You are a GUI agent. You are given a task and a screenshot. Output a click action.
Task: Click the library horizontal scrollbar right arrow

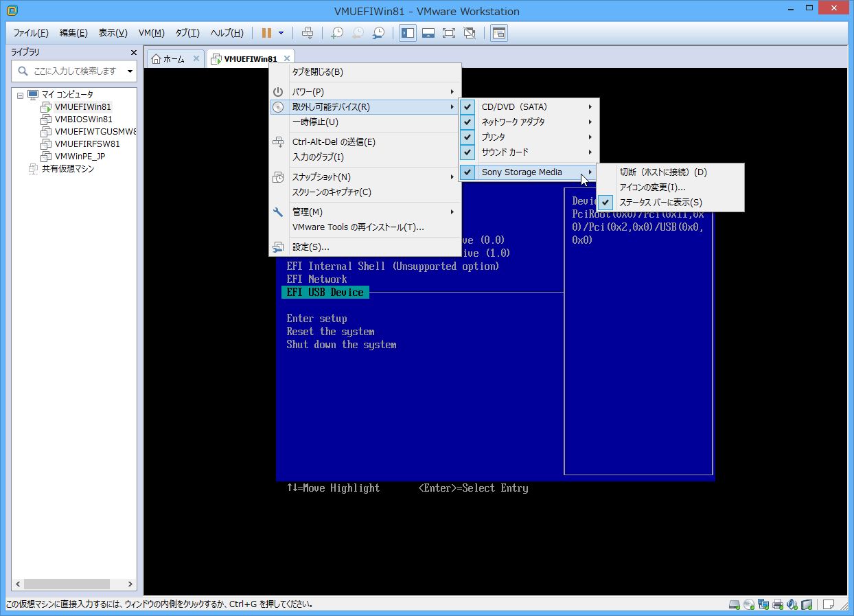point(130,584)
